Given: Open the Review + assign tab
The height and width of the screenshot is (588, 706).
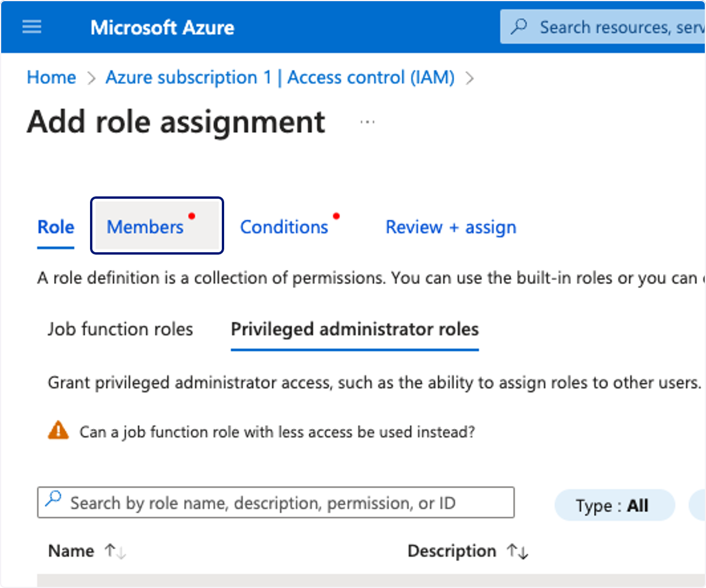Looking at the screenshot, I should pyautogui.click(x=451, y=228).
